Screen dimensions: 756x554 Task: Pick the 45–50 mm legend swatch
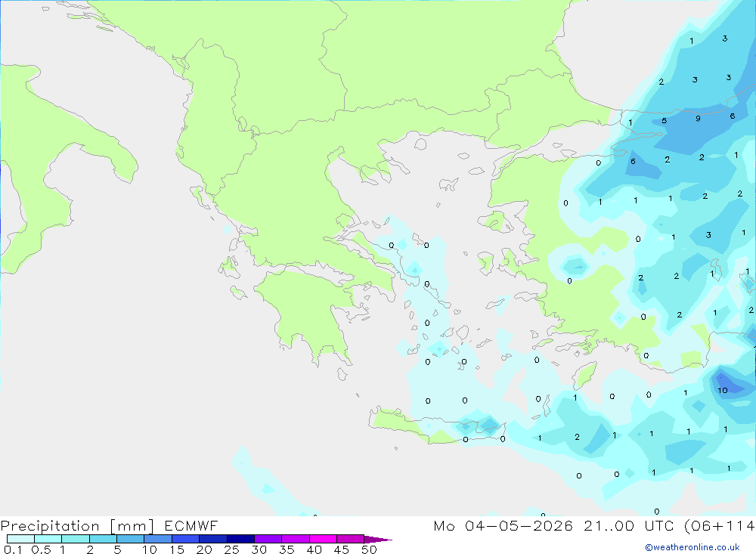pyautogui.click(x=351, y=539)
